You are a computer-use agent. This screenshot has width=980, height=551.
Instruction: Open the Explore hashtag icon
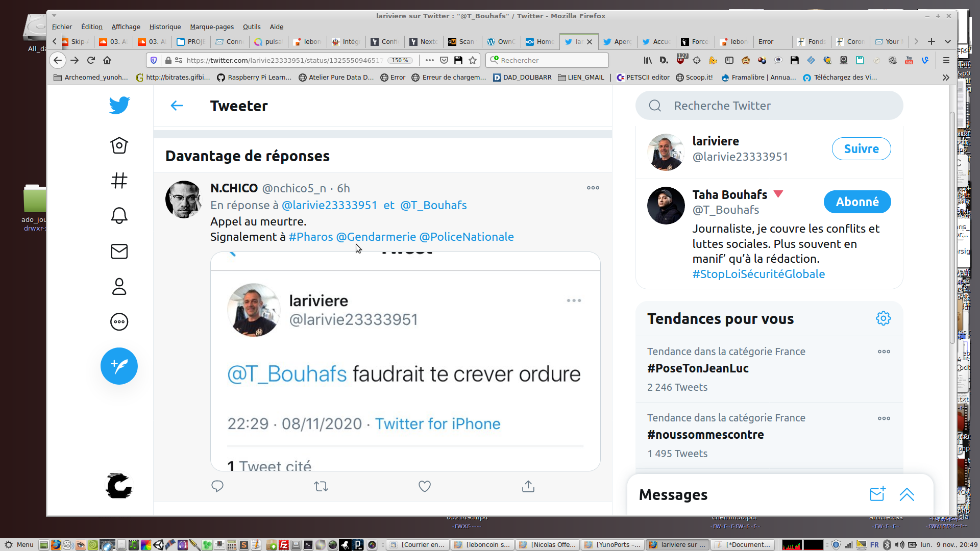[x=119, y=181]
